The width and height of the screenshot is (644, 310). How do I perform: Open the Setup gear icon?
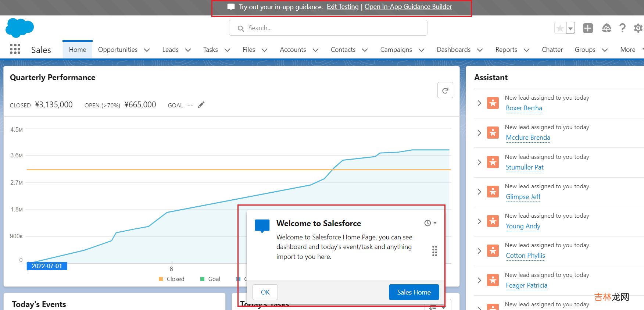[638, 28]
